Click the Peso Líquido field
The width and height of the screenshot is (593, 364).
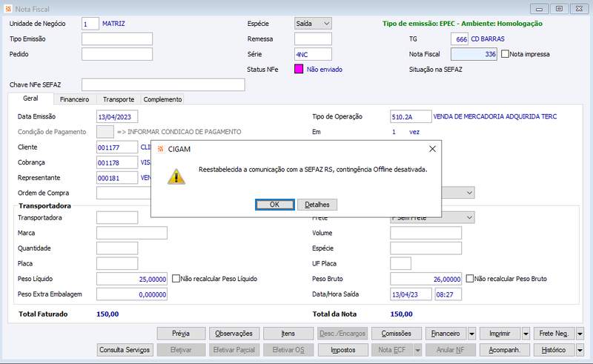[x=132, y=279]
